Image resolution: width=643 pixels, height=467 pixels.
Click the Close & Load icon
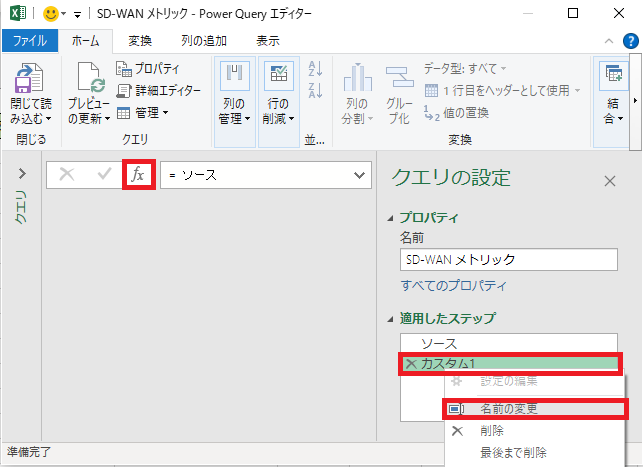pos(29,79)
